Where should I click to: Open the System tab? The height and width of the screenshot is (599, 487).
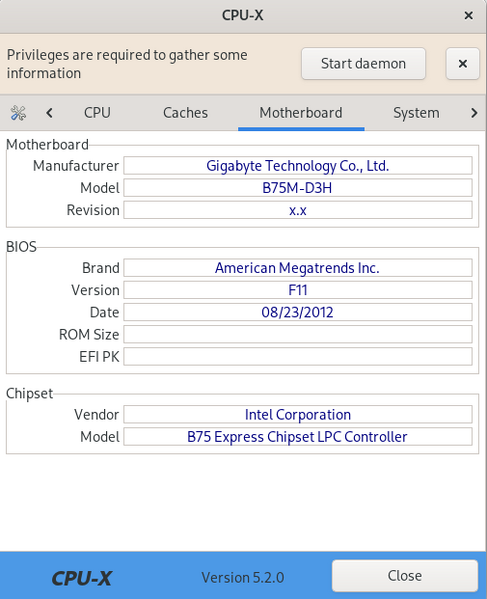(x=416, y=113)
